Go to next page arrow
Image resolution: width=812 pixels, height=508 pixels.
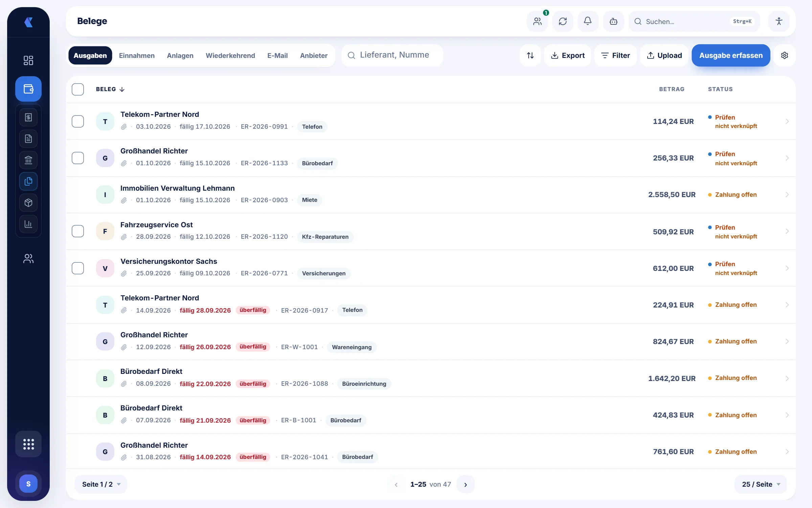coord(466,484)
